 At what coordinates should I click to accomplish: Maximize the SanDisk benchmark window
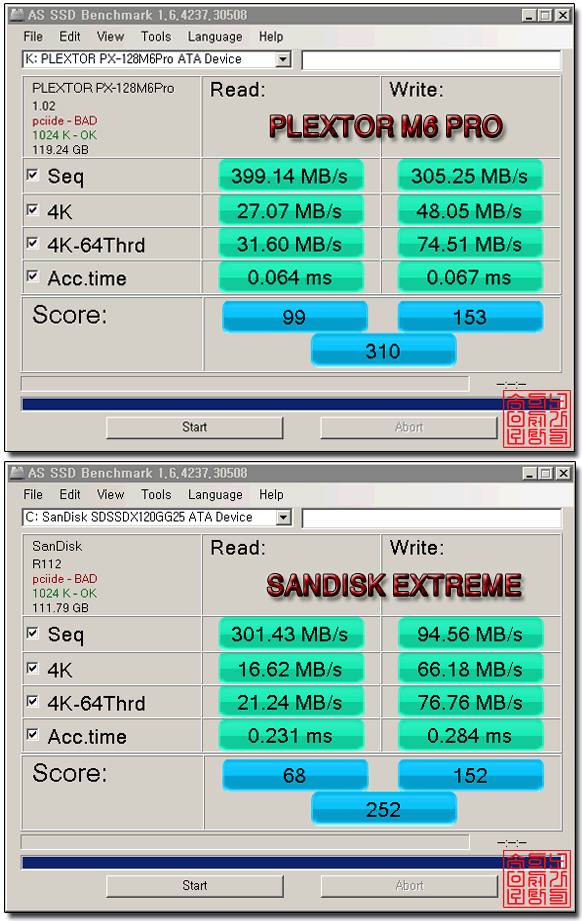click(x=546, y=473)
